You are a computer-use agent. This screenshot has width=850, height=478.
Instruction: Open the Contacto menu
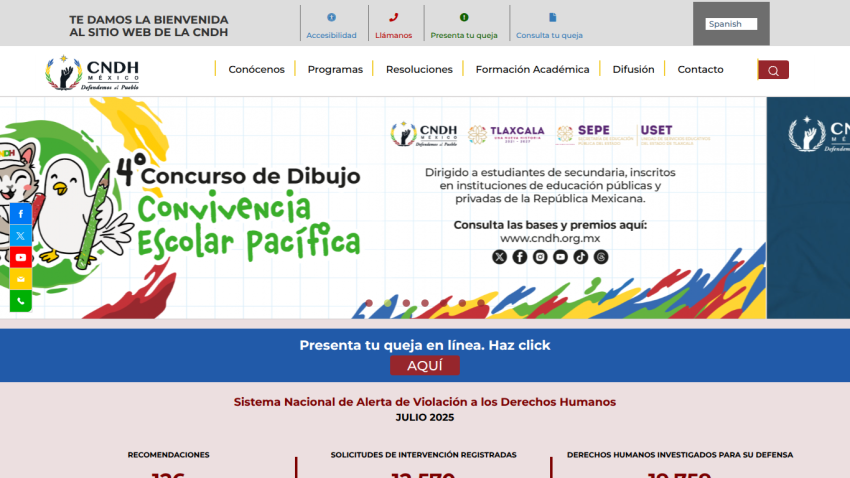pyautogui.click(x=700, y=69)
